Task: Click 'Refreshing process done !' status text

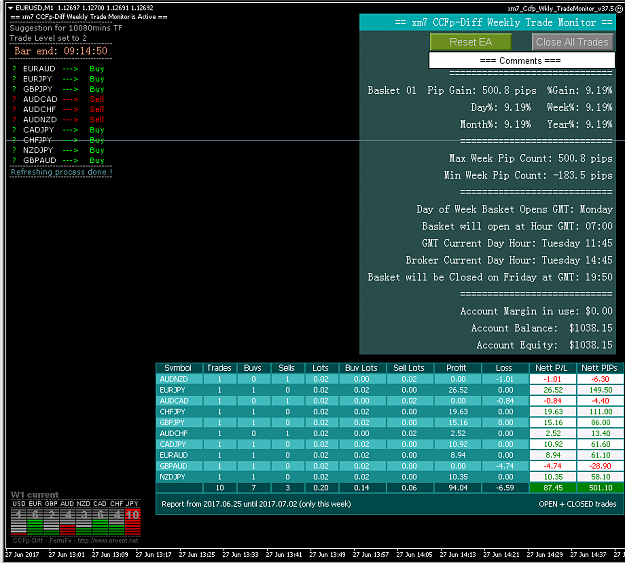Action: click(x=61, y=172)
